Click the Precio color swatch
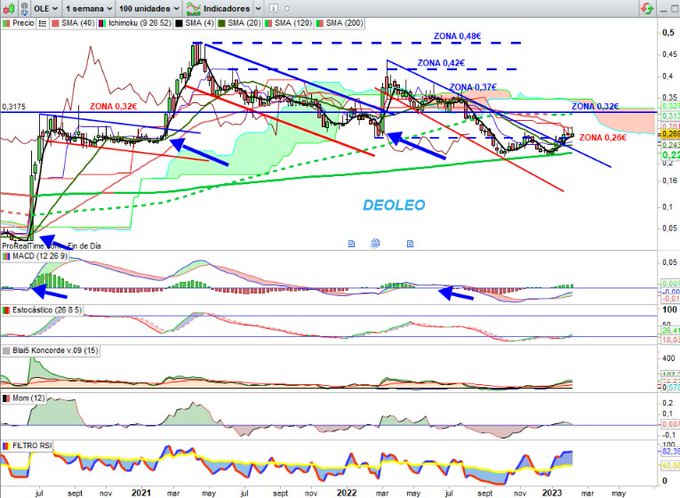 point(6,23)
